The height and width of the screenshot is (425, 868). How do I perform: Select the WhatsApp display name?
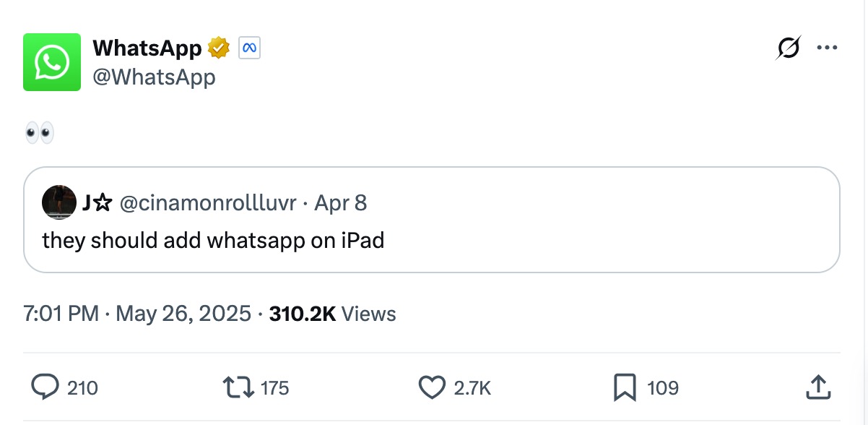point(147,47)
